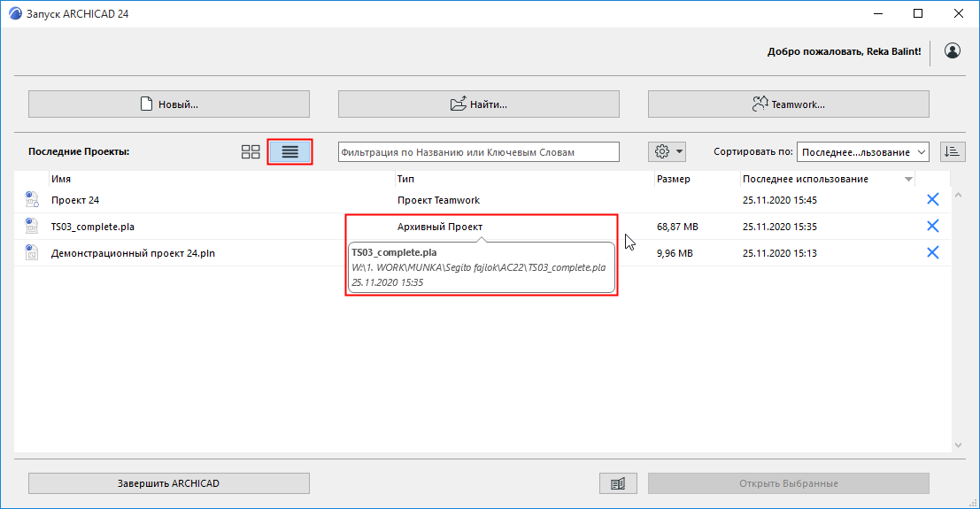Click the 25.11.2020 15:45 date cell
Viewport: 980px width, 509px height.
coord(779,200)
